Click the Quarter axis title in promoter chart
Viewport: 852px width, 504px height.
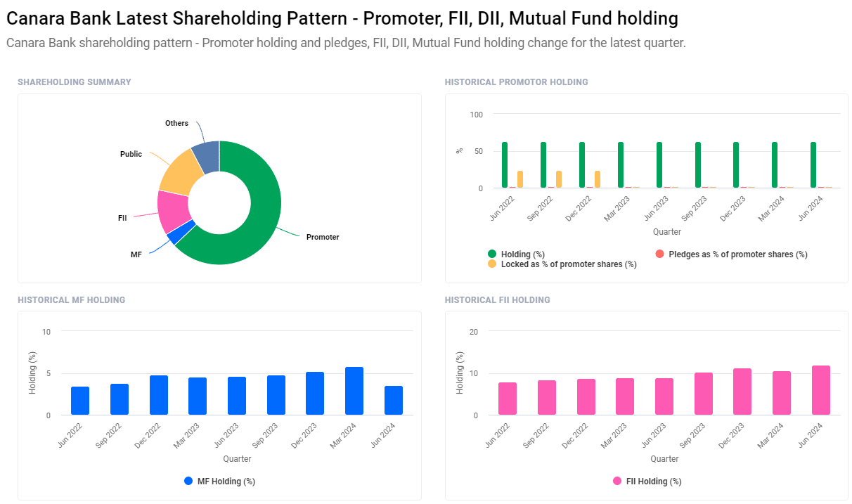[x=667, y=232]
